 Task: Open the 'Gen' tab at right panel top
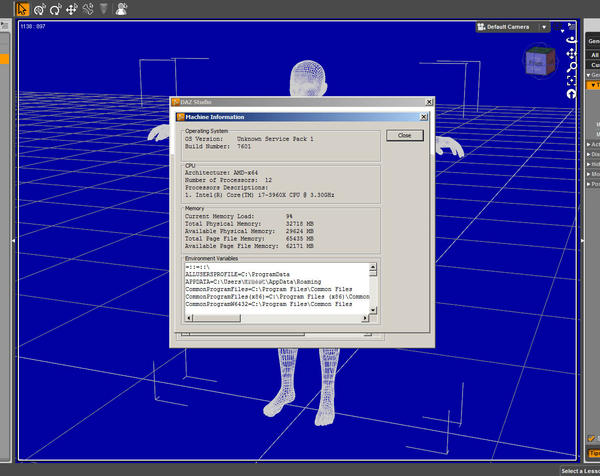(593, 41)
